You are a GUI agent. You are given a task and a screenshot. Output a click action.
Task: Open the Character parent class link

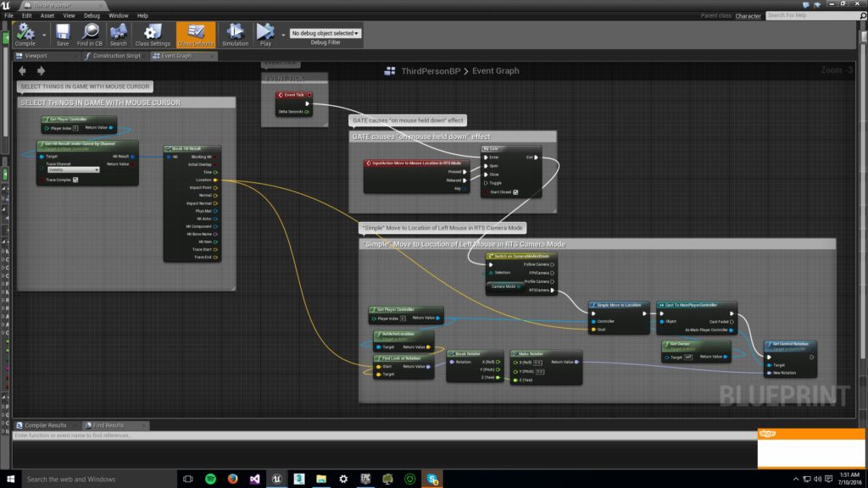(748, 16)
